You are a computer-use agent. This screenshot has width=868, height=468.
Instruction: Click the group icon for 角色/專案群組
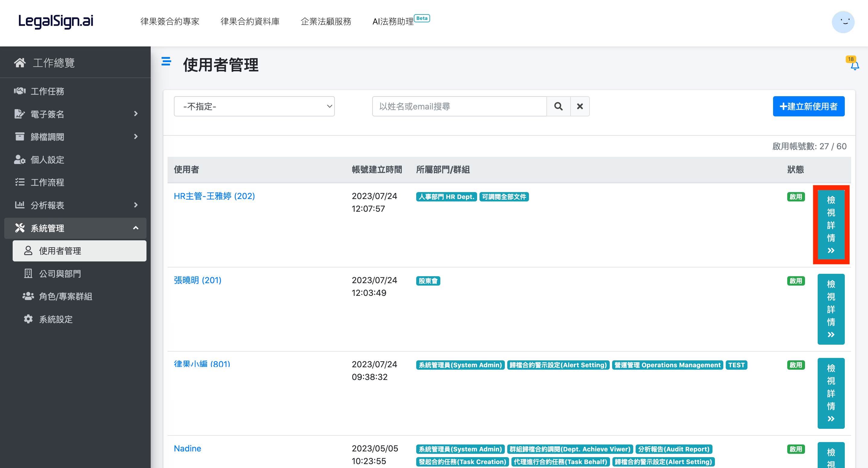click(28, 296)
